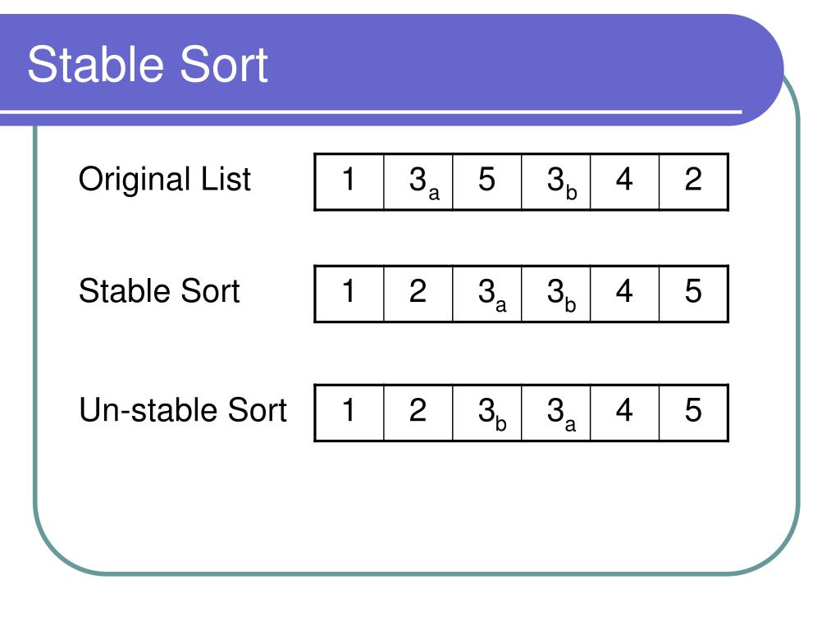The image size is (840, 630).
Task: Select cell '3a' in Original List
Action: click(x=418, y=181)
